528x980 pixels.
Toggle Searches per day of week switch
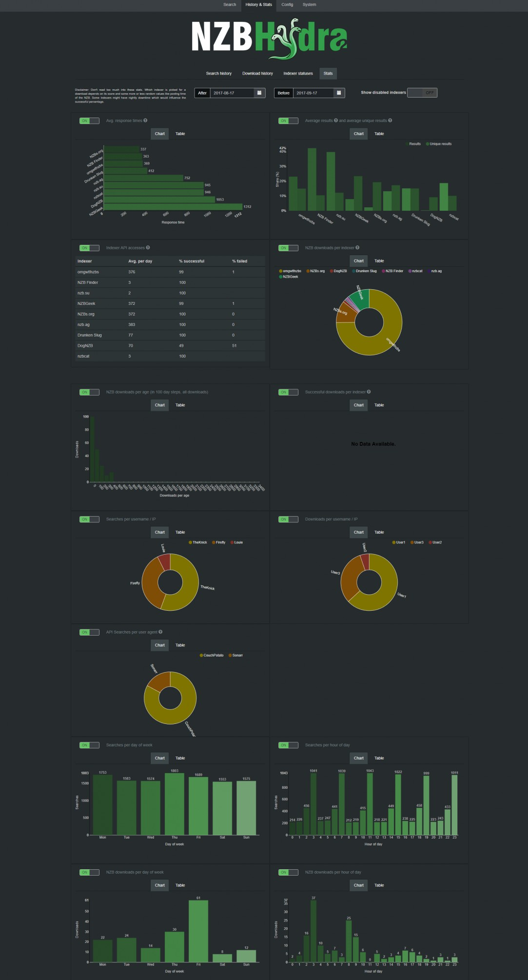pos(89,745)
